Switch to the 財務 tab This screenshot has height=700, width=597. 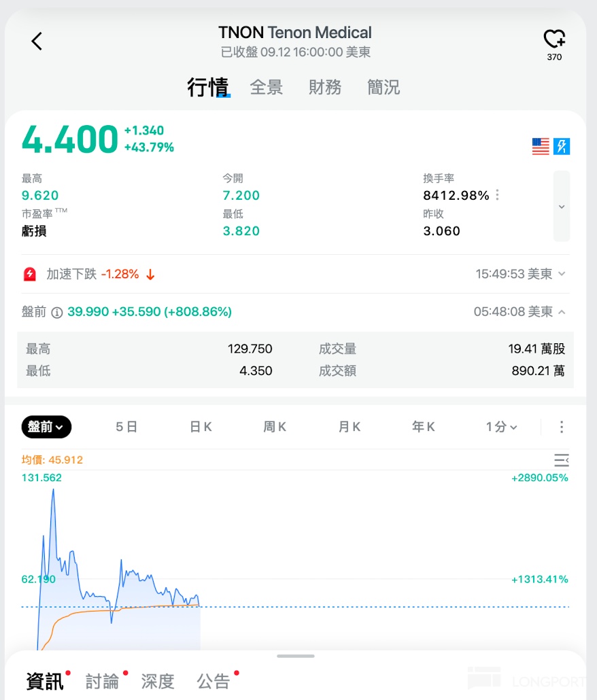click(324, 87)
